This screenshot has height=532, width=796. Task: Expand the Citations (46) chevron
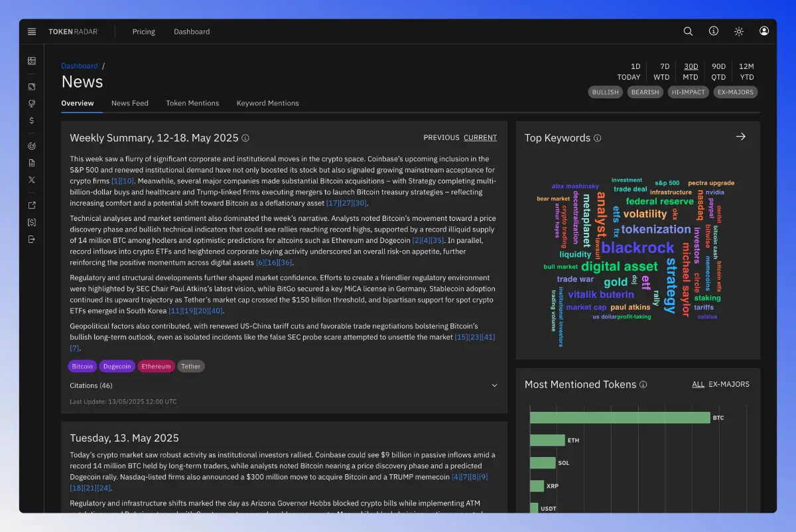tap(494, 385)
